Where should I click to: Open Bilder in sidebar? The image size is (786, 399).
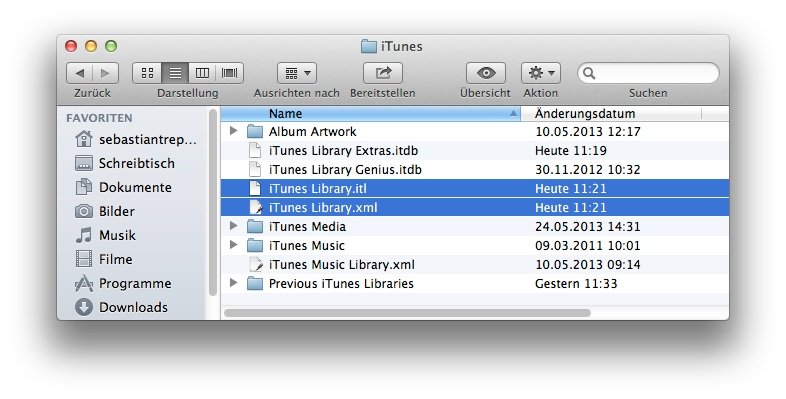point(105,212)
